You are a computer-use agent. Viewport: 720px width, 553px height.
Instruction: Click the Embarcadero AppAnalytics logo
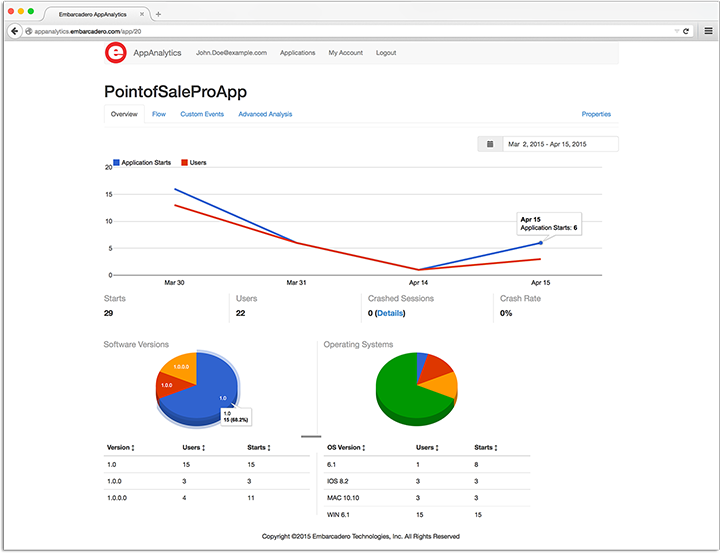pyautogui.click(x=116, y=53)
